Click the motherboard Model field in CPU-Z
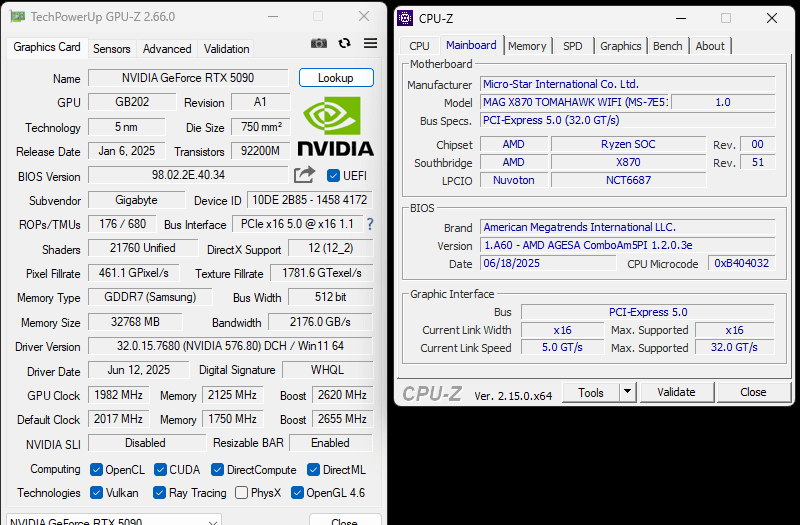 coord(575,102)
